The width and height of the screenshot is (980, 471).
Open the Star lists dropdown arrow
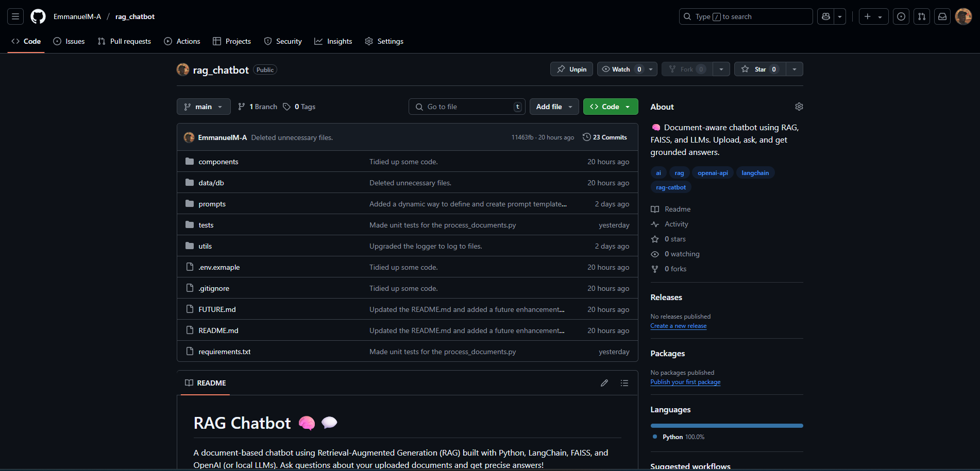[795, 69]
